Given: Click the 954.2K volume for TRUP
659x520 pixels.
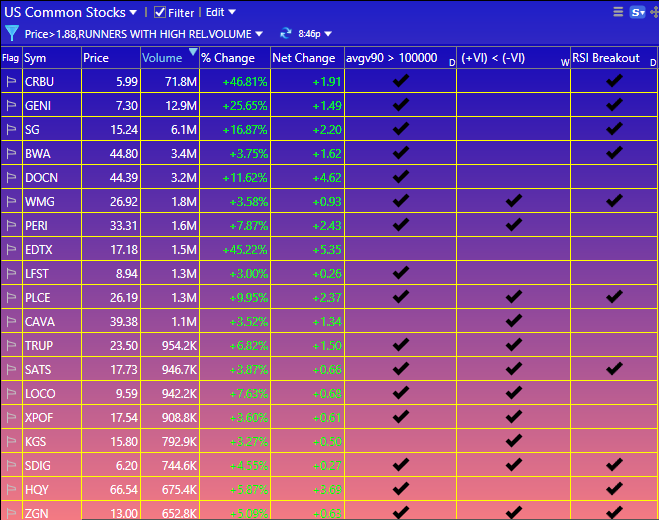Looking at the screenshot, I should (x=179, y=345).
